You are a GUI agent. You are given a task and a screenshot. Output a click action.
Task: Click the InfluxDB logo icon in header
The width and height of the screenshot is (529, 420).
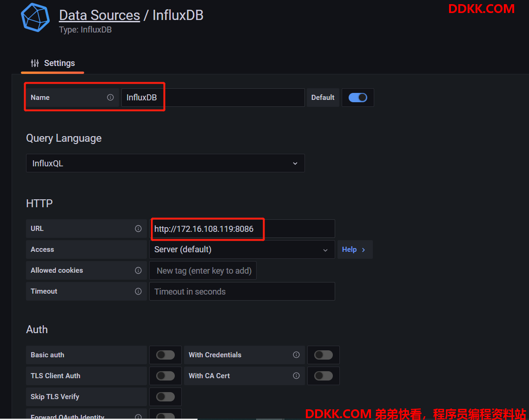35,18
